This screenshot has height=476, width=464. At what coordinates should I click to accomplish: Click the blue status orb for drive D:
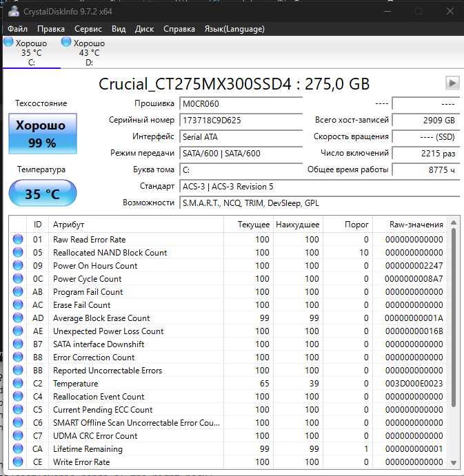(66, 42)
